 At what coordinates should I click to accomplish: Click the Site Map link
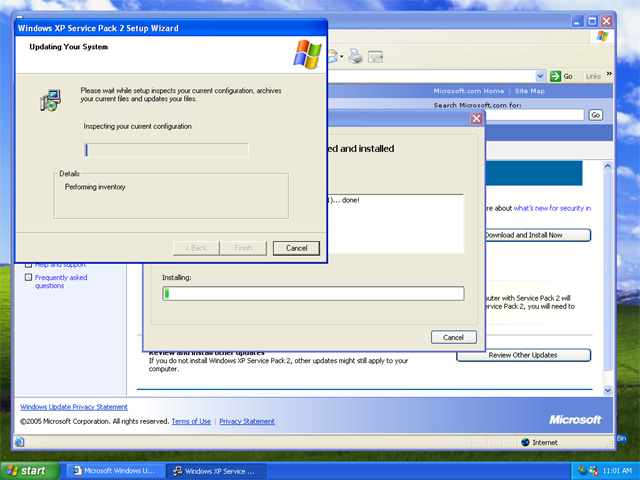pos(530,91)
